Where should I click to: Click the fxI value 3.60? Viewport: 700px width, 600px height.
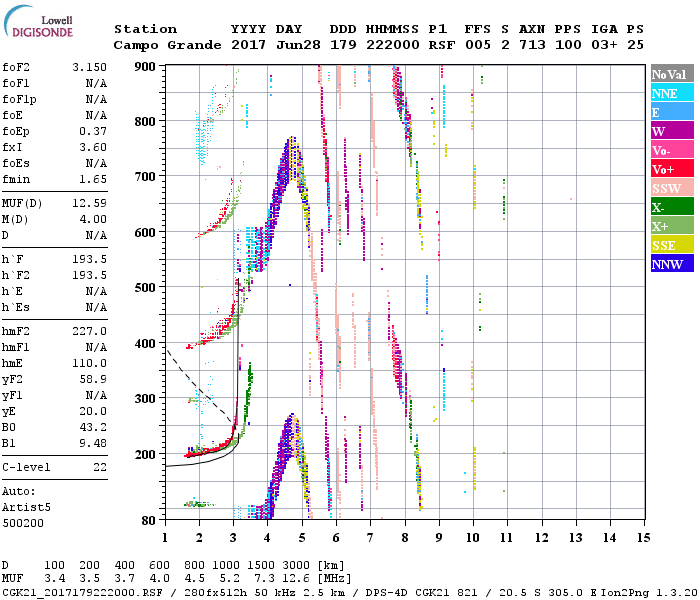pos(93,147)
